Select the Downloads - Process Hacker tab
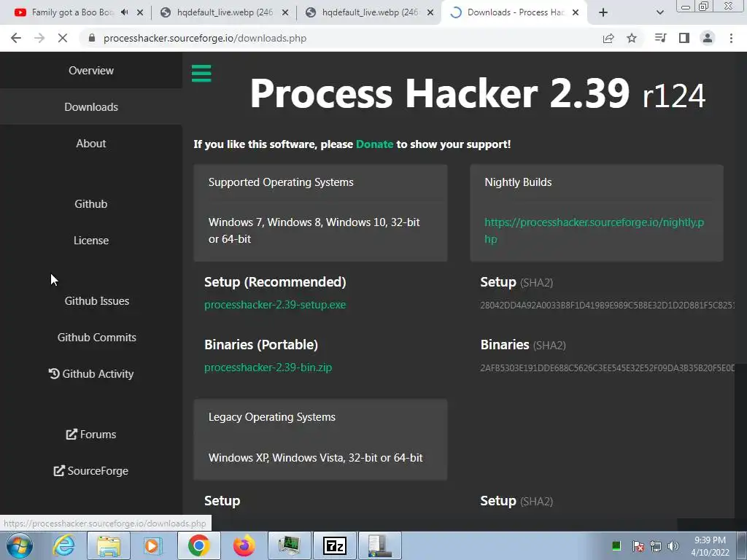 [514, 12]
